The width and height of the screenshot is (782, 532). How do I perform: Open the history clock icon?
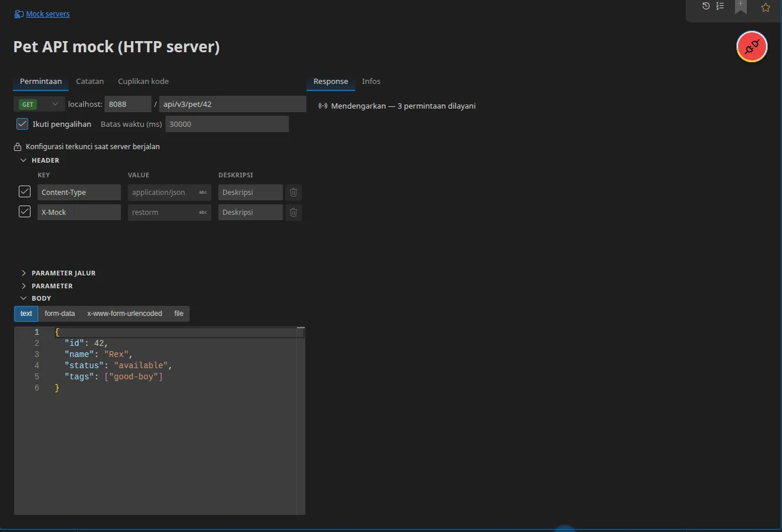click(706, 6)
